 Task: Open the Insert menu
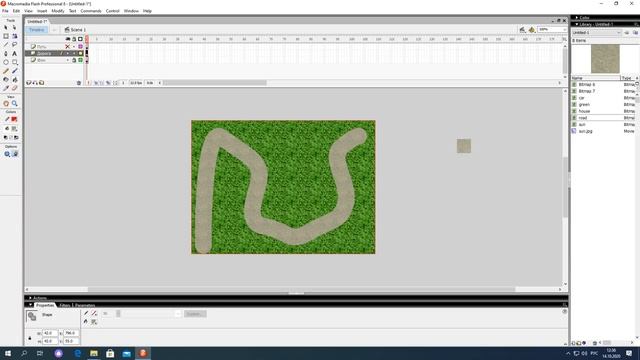(x=42, y=11)
